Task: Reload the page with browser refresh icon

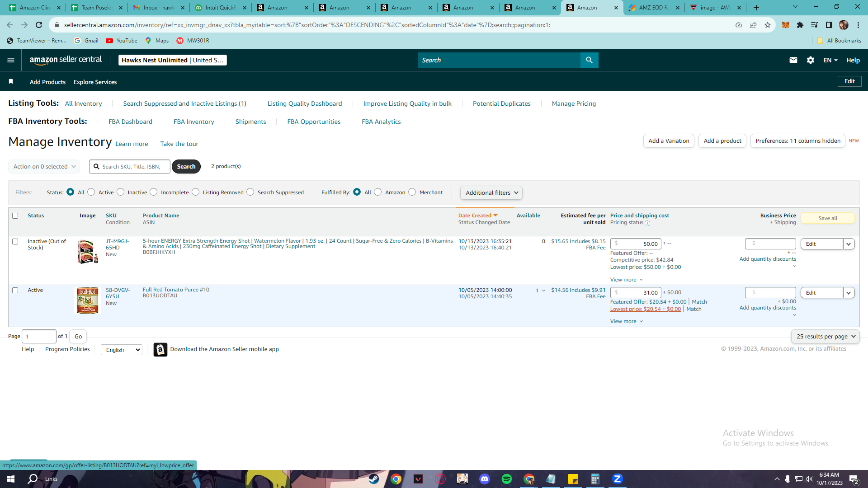Action: [x=39, y=25]
